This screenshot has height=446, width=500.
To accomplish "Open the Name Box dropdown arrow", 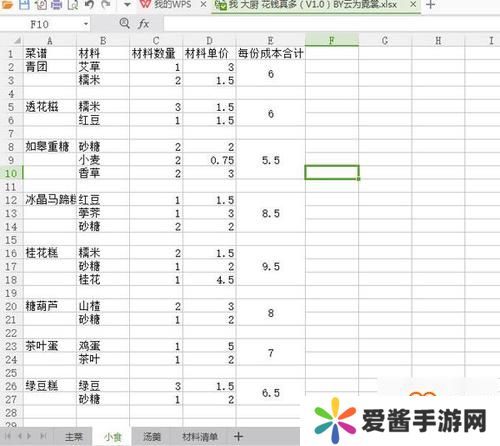I will [x=86, y=24].
